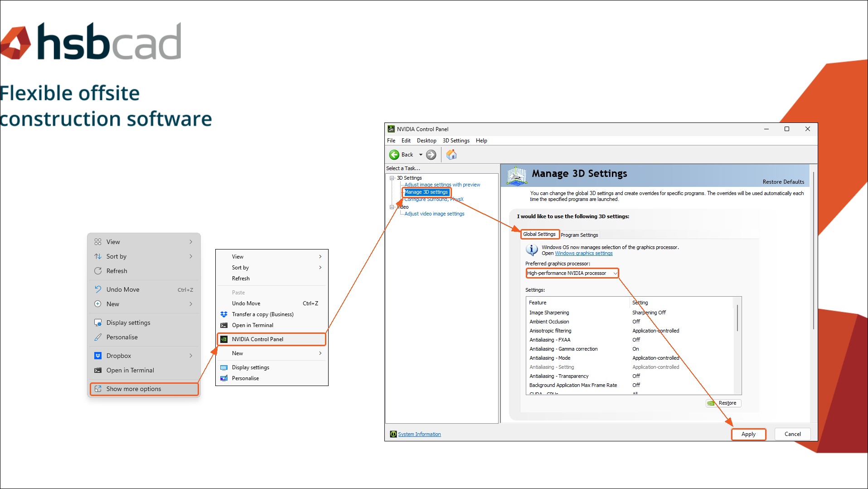Click Personalise icon in classic menu
Image resolution: width=868 pixels, height=489 pixels.
pos(224,378)
